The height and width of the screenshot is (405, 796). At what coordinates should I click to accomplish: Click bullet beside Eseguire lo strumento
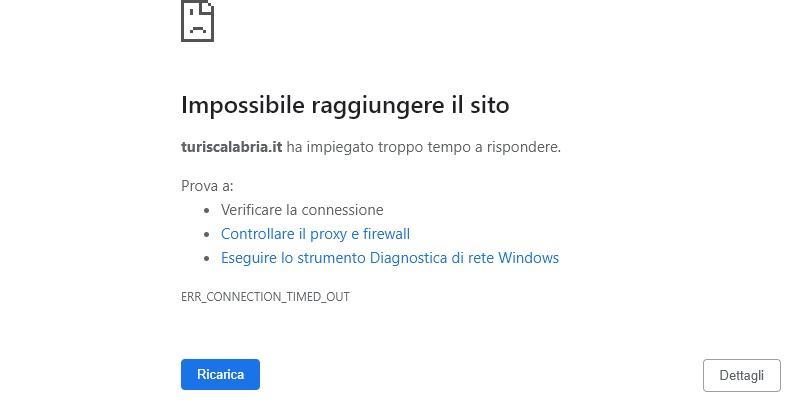pyautogui.click(x=206, y=258)
